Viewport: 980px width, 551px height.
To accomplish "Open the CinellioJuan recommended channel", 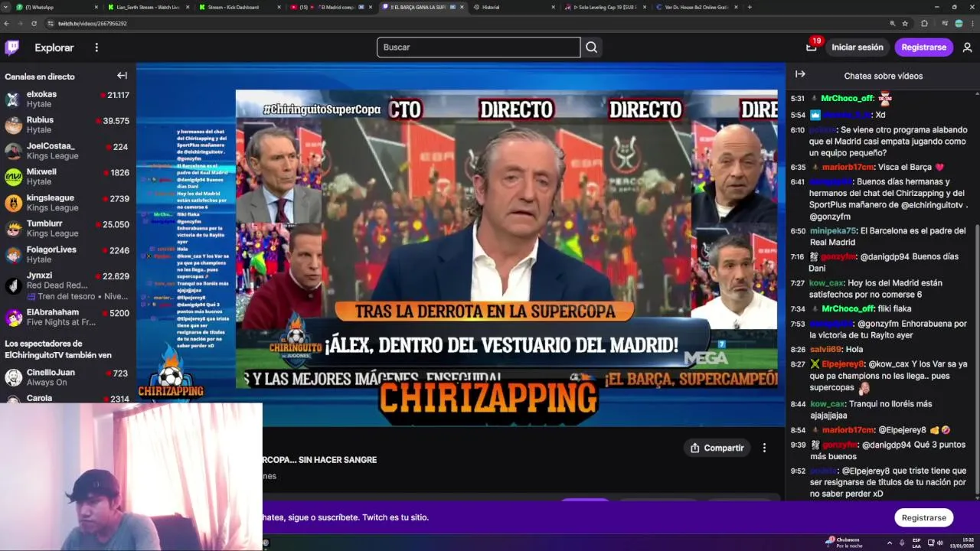I will click(67, 377).
